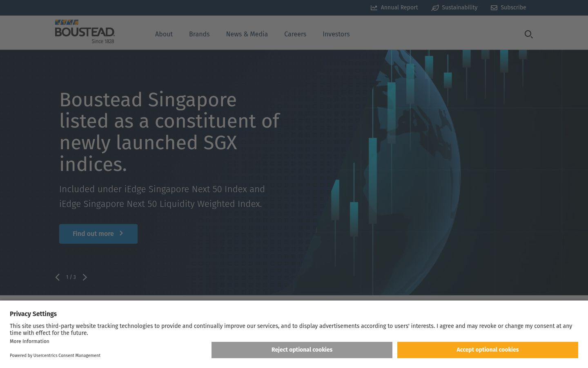Click the third-party tracking consent paragraph
The height and width of the screenshot is (368, 588).
pos(291,330)
